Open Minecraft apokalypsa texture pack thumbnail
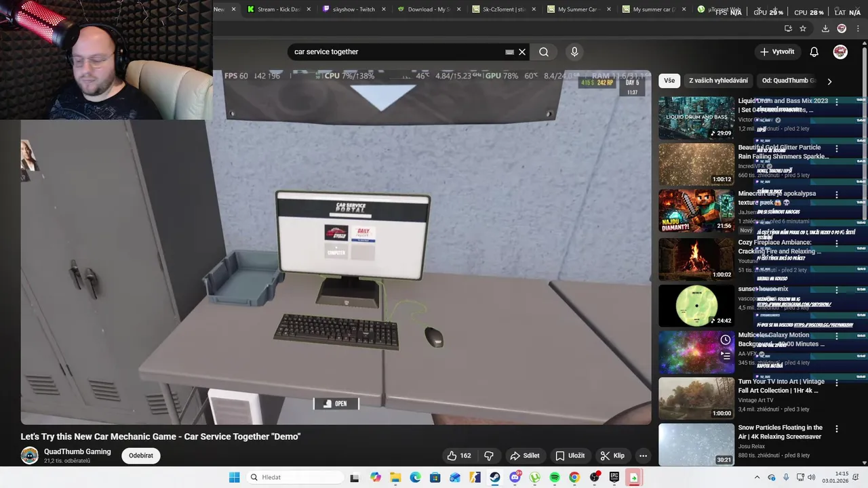 pos(696,210)
